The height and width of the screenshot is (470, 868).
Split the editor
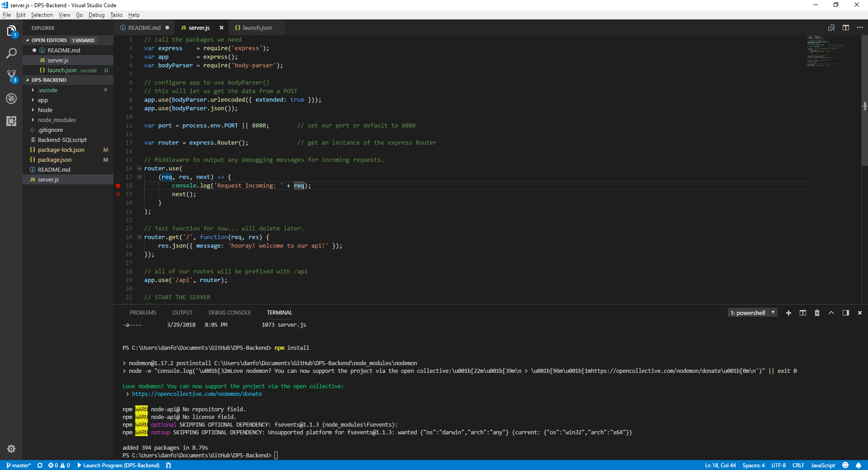[x=845, y=28]
